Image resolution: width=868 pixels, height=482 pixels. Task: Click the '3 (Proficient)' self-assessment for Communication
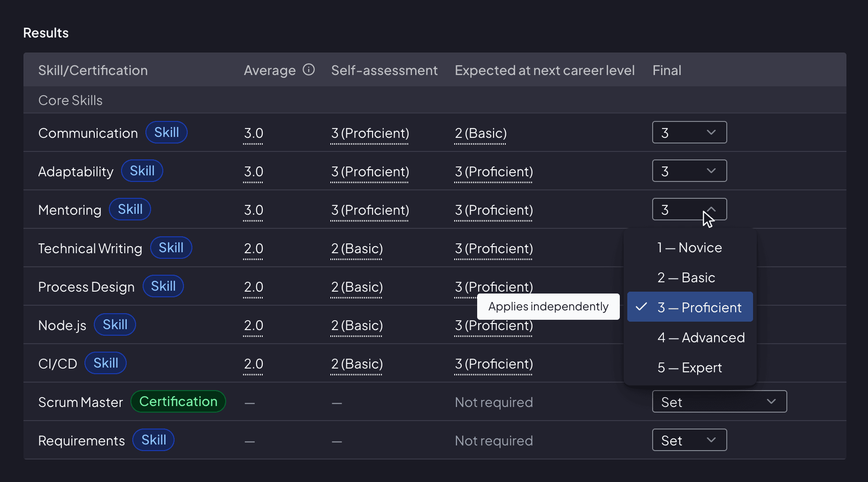[370, 134]
